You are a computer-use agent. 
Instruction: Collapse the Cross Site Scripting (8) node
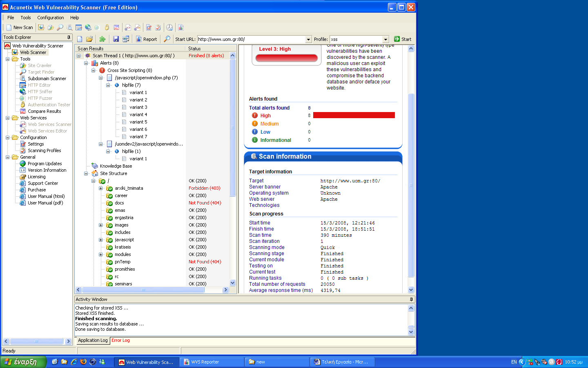(94, 70)
